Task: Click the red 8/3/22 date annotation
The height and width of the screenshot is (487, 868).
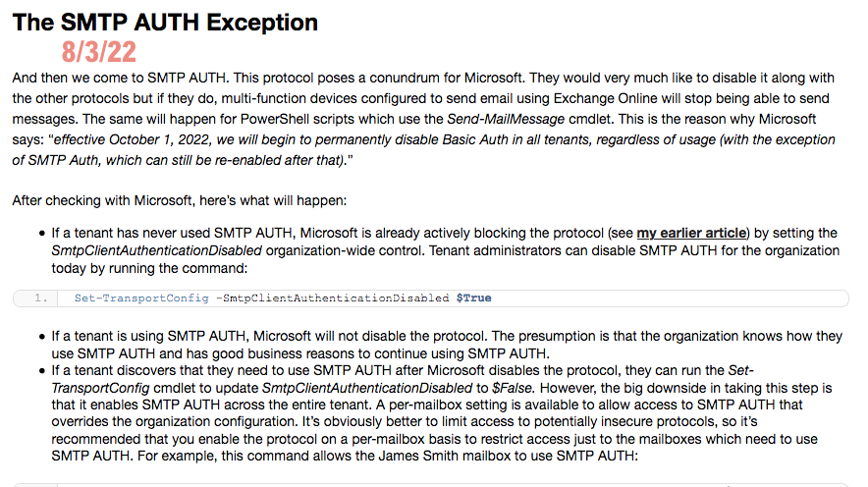Action: pos(98,50)
